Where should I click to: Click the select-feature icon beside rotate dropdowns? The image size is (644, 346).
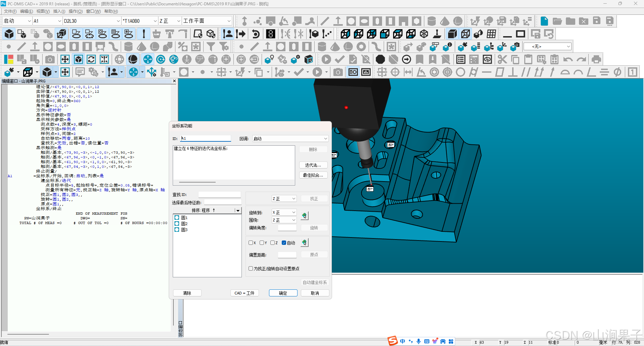tap(304, 215)
